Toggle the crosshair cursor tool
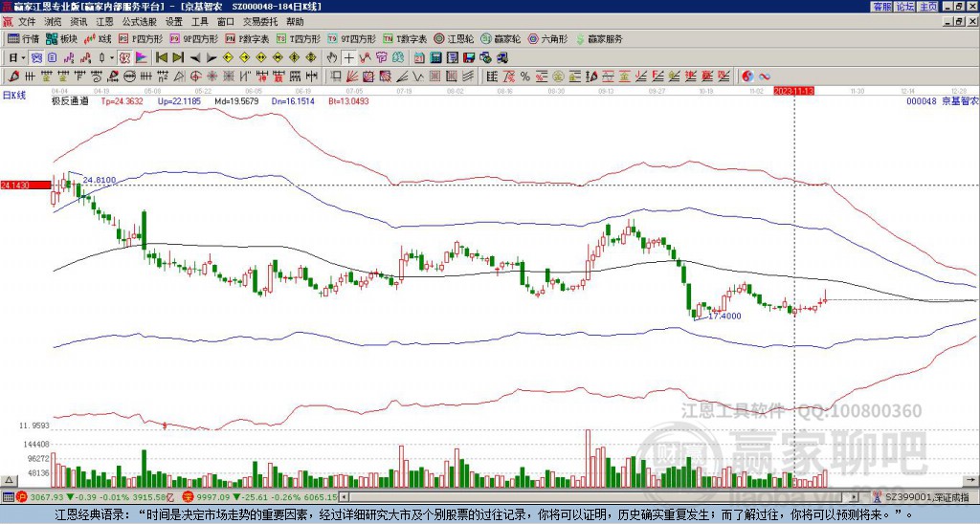Image resolution: width=980 pixels, height=524 pixels. point(348,58)
